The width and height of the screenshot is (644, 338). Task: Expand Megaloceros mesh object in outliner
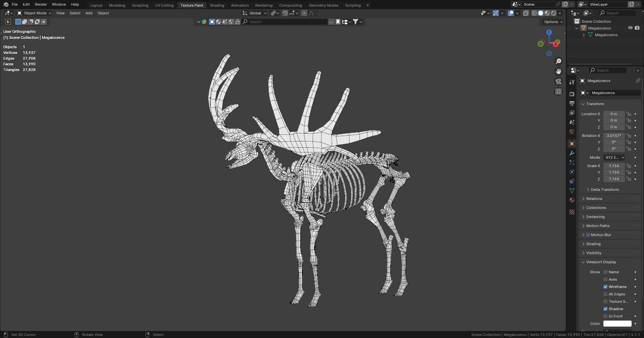coord(584,35)
